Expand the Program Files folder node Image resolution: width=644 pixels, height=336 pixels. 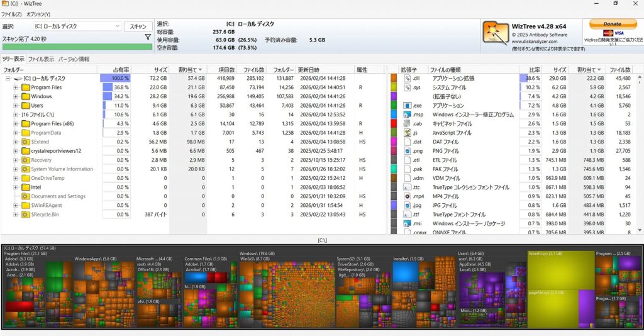[x=16, y=87]
